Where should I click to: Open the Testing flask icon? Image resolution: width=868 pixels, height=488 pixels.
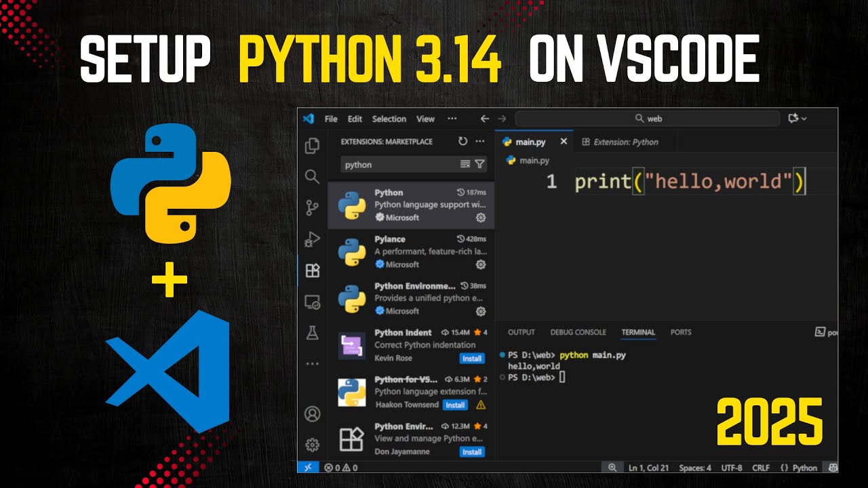click(312, 333)
